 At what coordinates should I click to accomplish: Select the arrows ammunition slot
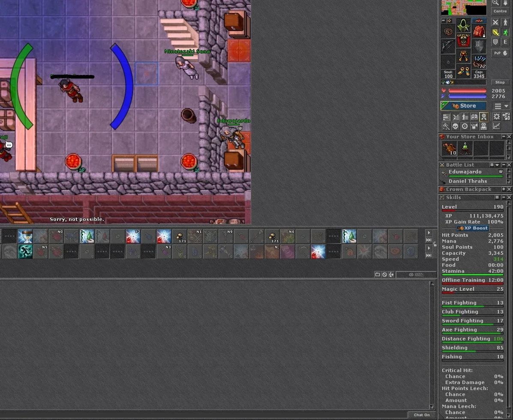click(x=479, y=62)
